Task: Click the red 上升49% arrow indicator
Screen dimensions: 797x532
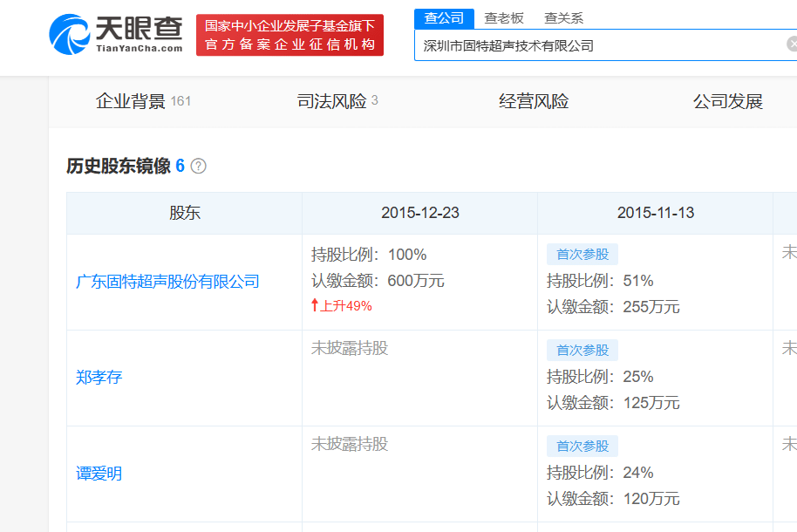Action: pos(341,305)
